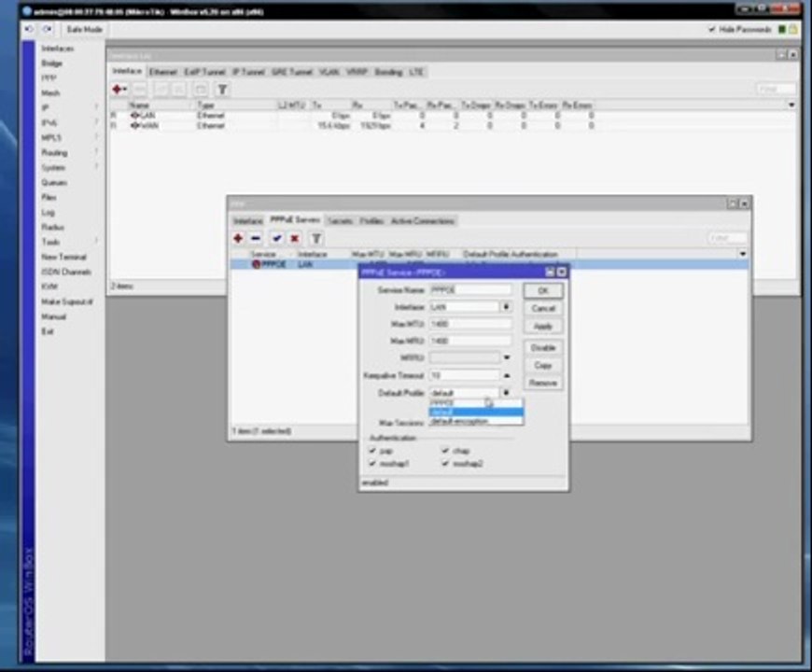Click Copy button in PPPoE Service dialog
Screen dimensions: 812x672
pos(542,365)
